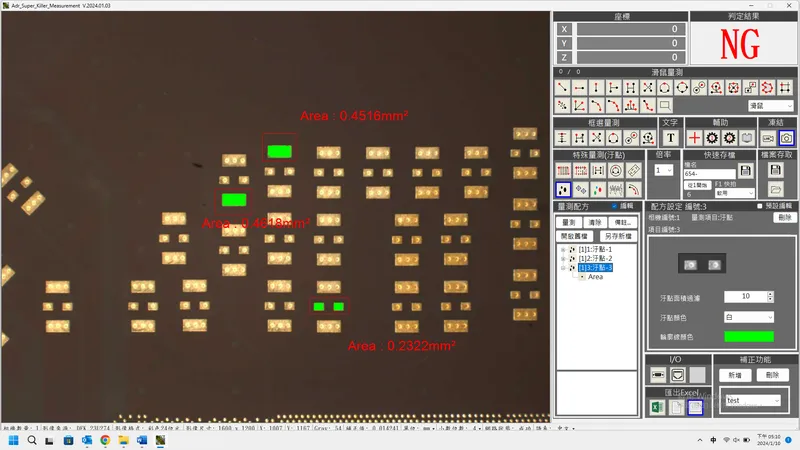Select the zoom rectangle magnifier tool
The height and width of the screenshot is (450, 800).
[665, 105]
